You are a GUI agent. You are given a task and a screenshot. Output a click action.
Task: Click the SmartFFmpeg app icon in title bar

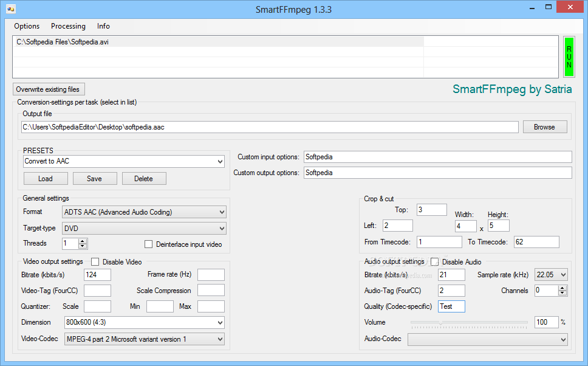click(10, 9)
